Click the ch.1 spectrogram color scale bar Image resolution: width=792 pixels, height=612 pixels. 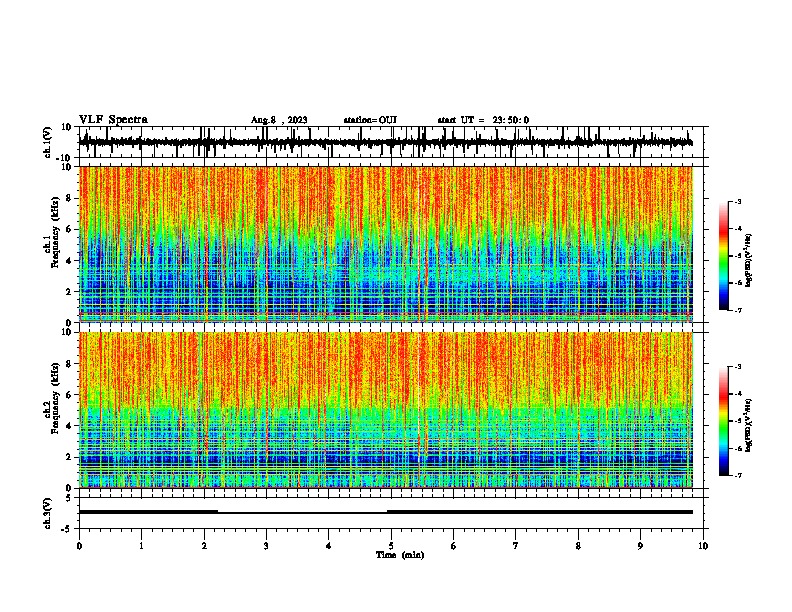(723, 256)
